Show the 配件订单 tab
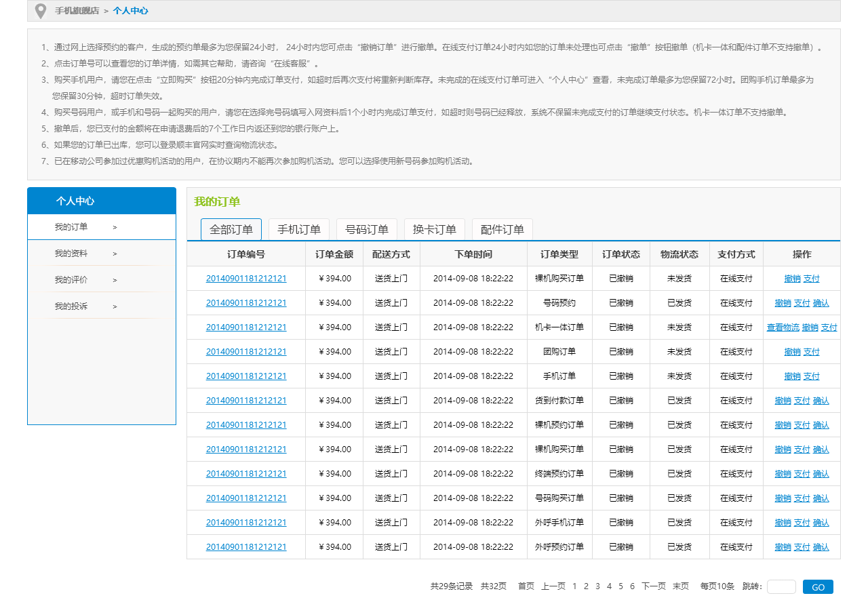Viewport: 868px width, 600px height. (502, 230)
